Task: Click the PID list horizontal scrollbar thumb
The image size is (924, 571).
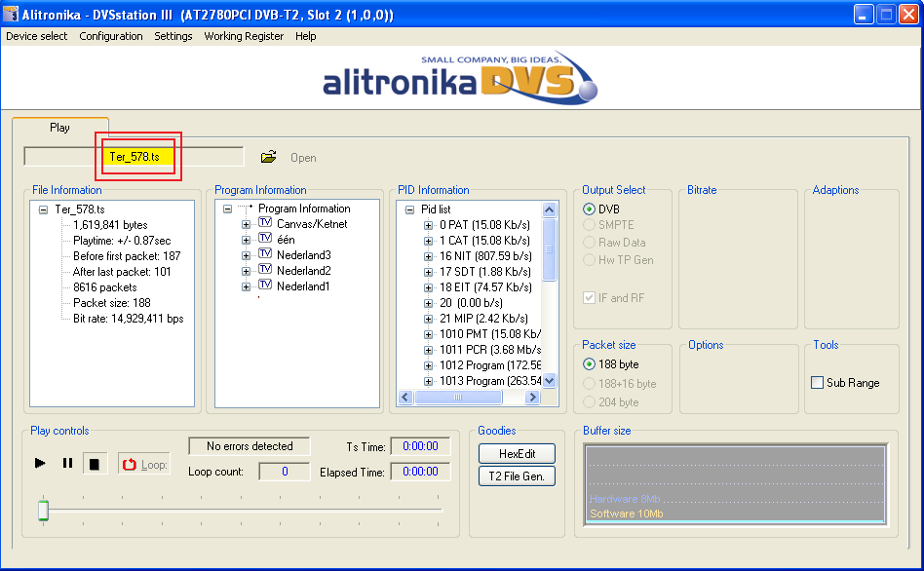Action: tap(458, 398)
